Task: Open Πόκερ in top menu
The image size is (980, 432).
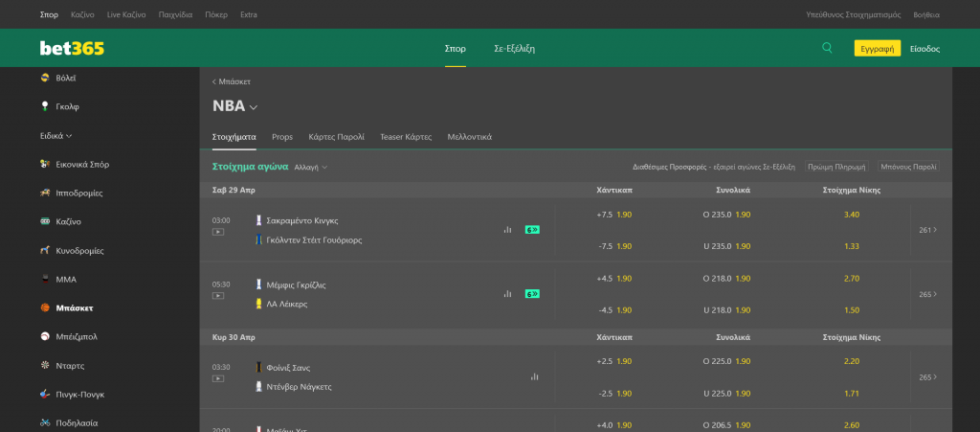Action: tap(216, 14)
